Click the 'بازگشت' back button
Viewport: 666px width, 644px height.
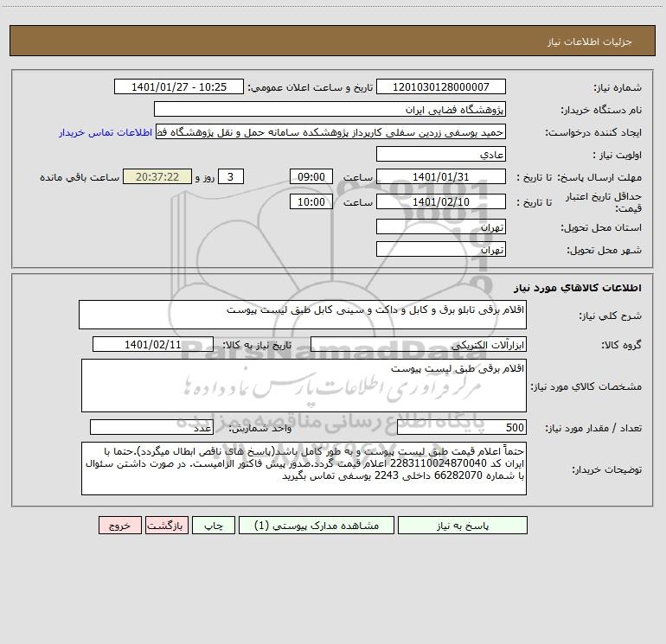coord(166,525)
